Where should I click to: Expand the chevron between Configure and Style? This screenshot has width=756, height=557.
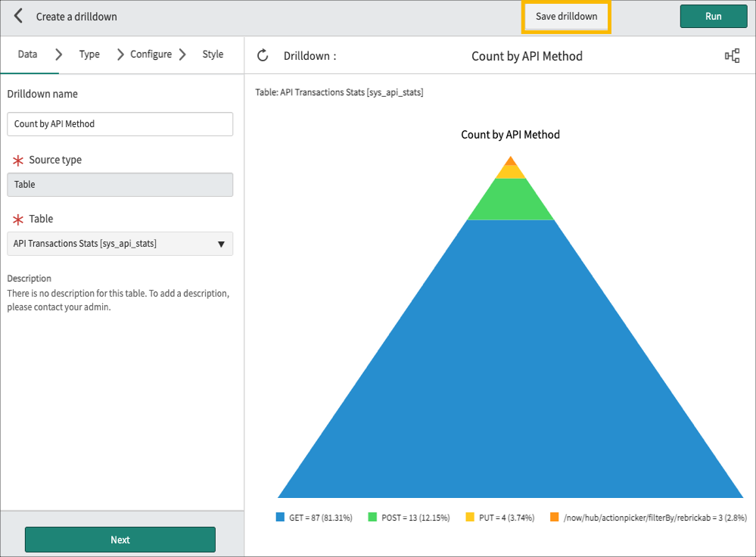[x=182, y=54]
